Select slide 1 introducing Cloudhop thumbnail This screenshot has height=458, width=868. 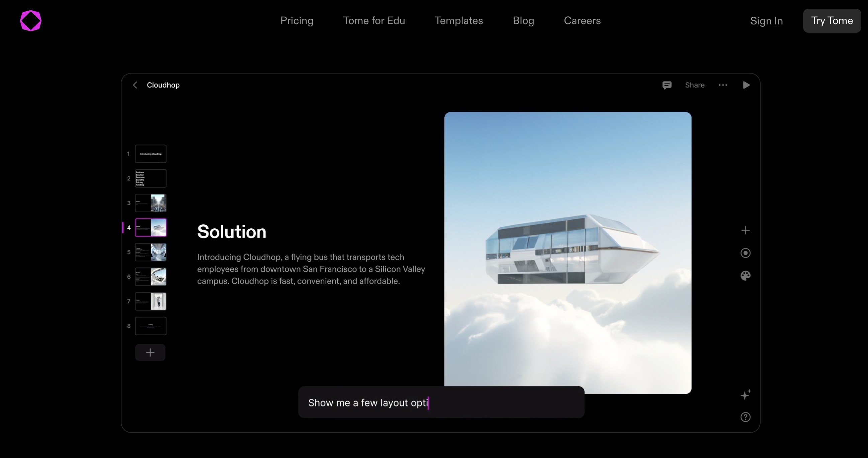click(x=150, y=153)
